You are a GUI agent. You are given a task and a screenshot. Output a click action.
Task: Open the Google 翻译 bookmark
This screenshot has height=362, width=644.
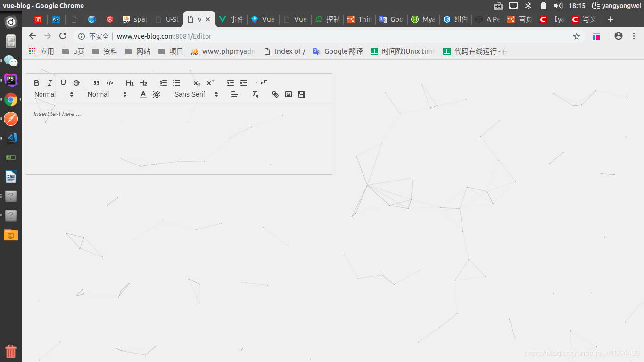click(x=338, y=51)
